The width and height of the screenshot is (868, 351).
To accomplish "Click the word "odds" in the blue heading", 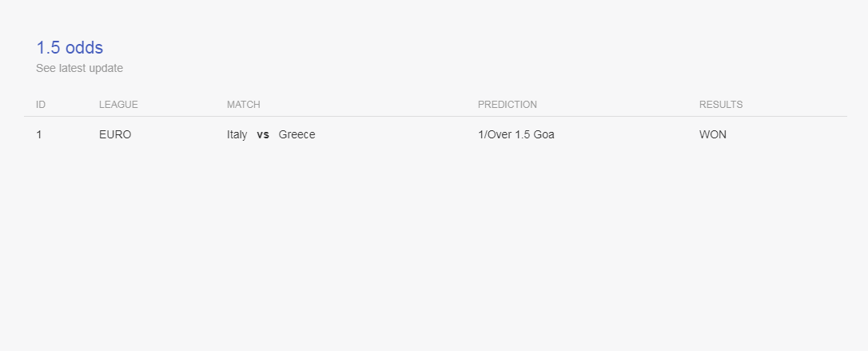I will 84,48.
